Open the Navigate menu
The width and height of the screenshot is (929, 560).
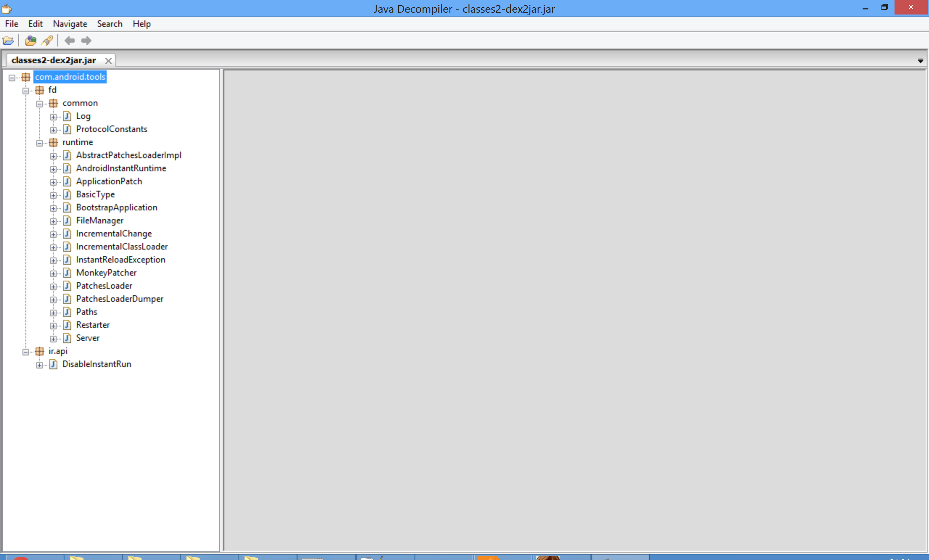(x=70, y=24)
